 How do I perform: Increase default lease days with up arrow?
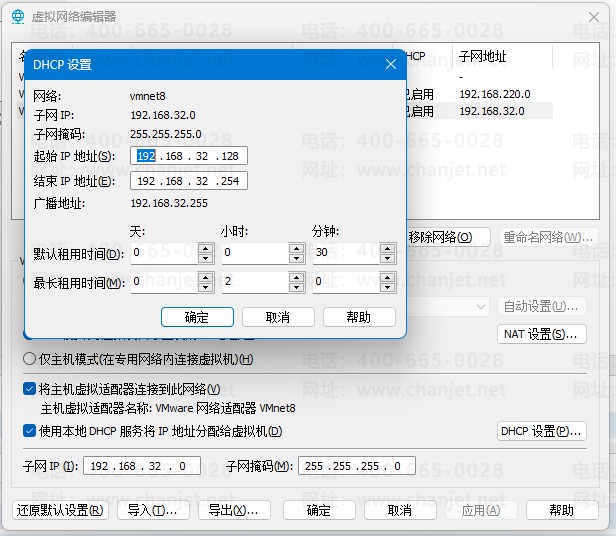(205, 248)
